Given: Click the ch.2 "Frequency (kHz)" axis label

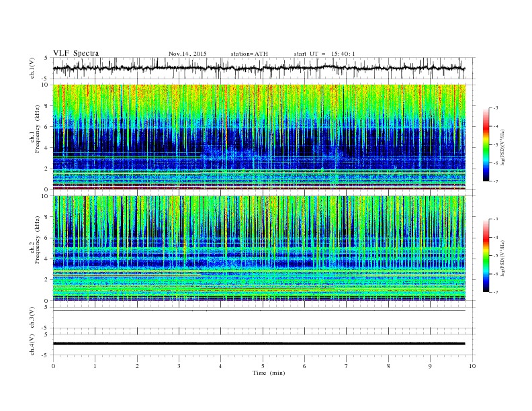Looking at the screenshot, I should tap(38, 240).
